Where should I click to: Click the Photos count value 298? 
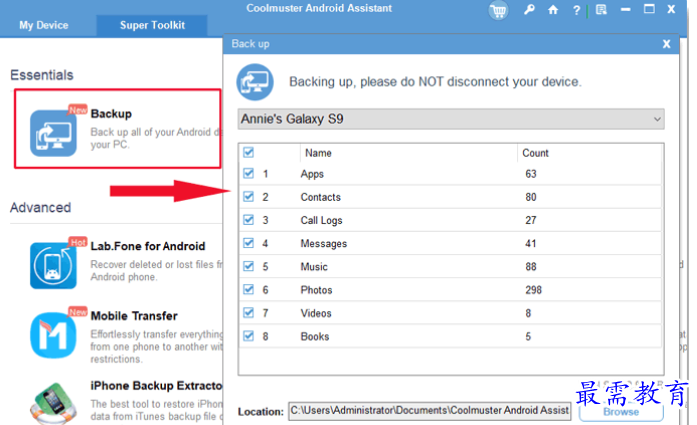pos(533,290)
